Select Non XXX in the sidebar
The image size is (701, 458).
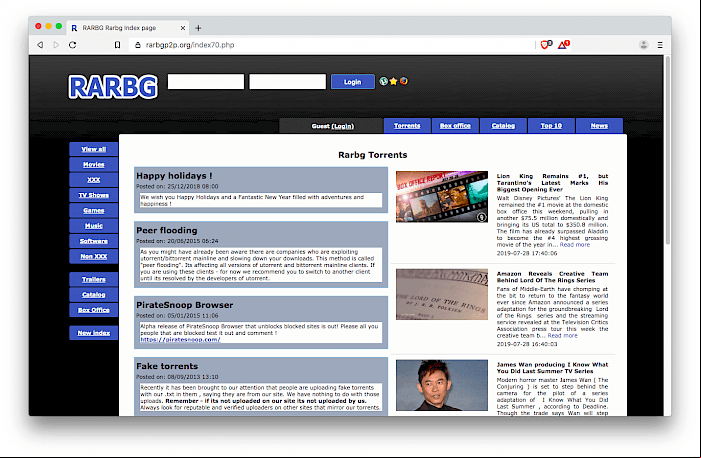(94, 256)
